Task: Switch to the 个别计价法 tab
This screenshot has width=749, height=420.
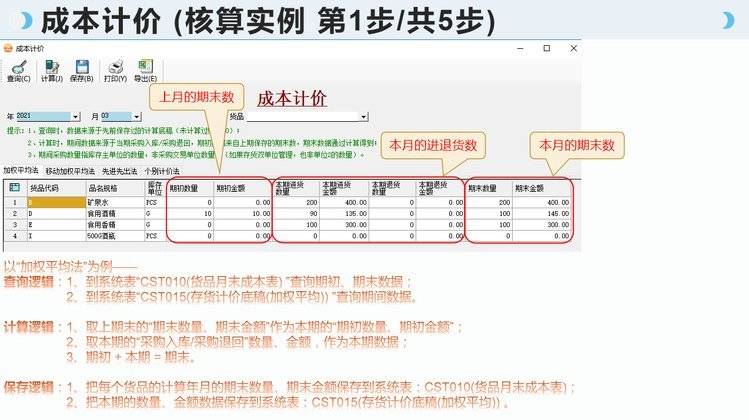Action: click(x=163, y=172)
